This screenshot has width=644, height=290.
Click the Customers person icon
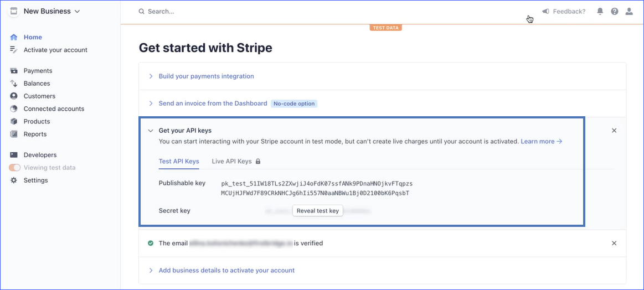pos(14,96)
